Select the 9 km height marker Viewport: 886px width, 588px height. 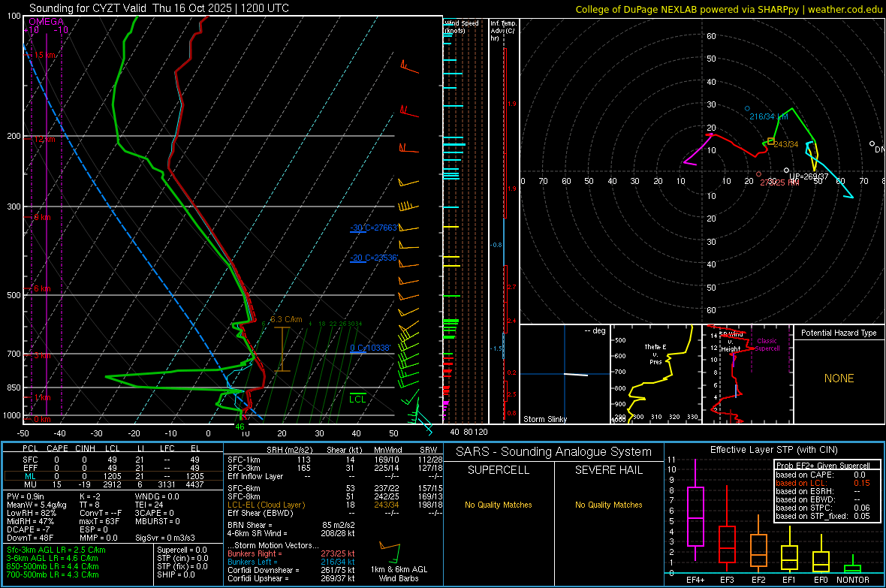(42, 217)
